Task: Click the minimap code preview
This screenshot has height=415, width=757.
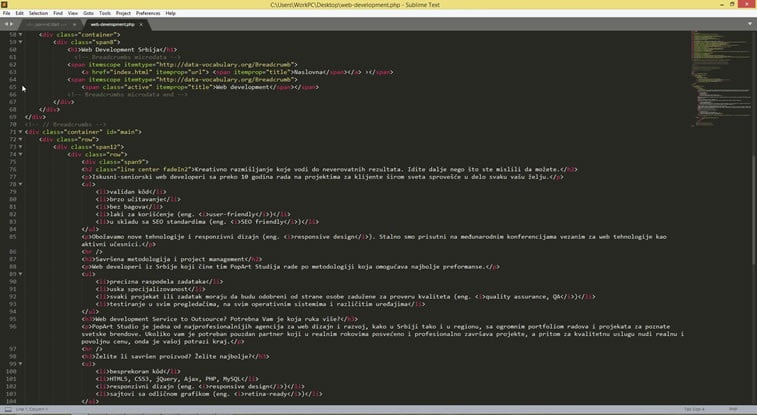Action: (x=720, y=80)
